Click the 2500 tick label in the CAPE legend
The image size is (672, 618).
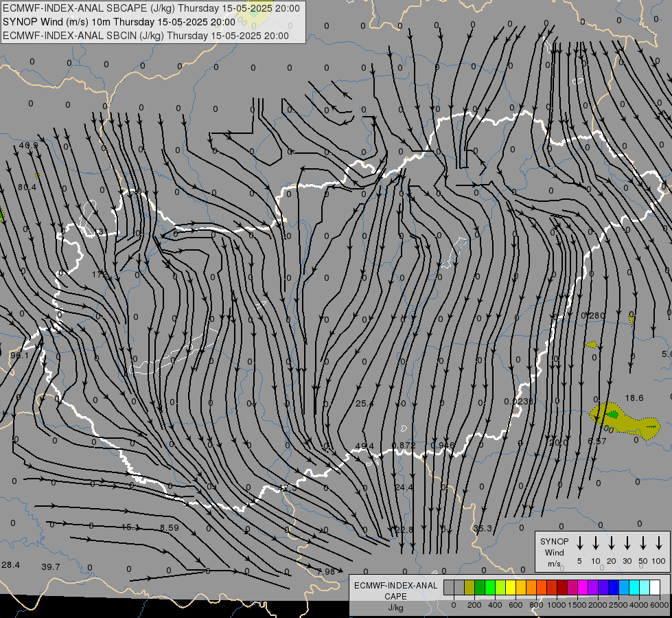618,605
